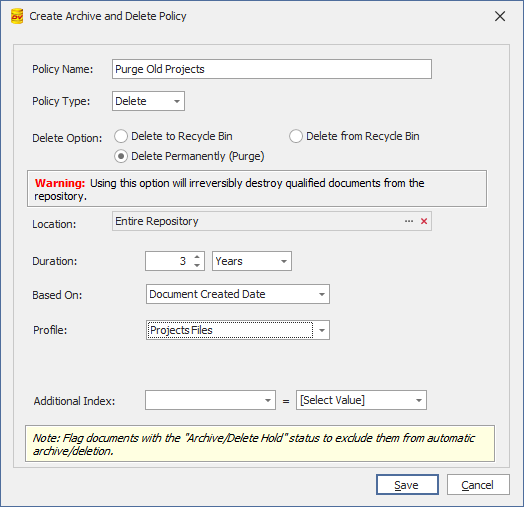Viewport: 524px width, 507px height.
Task: Click into the Policy Name field
Action: tap(272, 69)
